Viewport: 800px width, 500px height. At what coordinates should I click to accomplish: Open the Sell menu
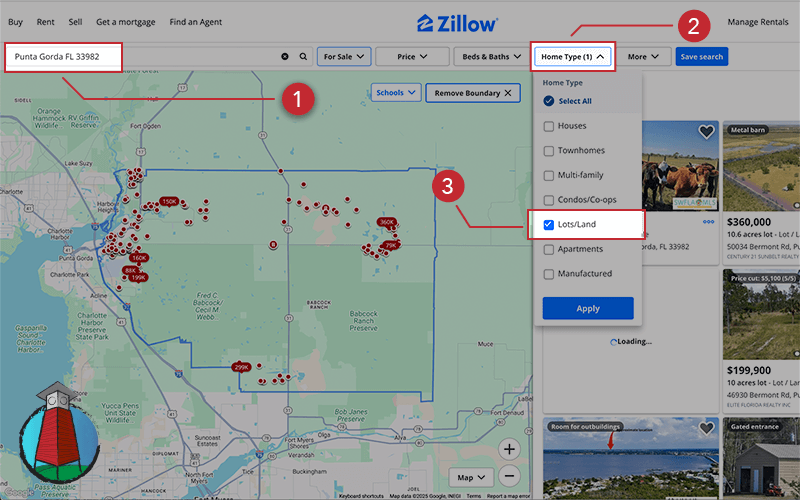pyautogui.click(x=75, y=22)
